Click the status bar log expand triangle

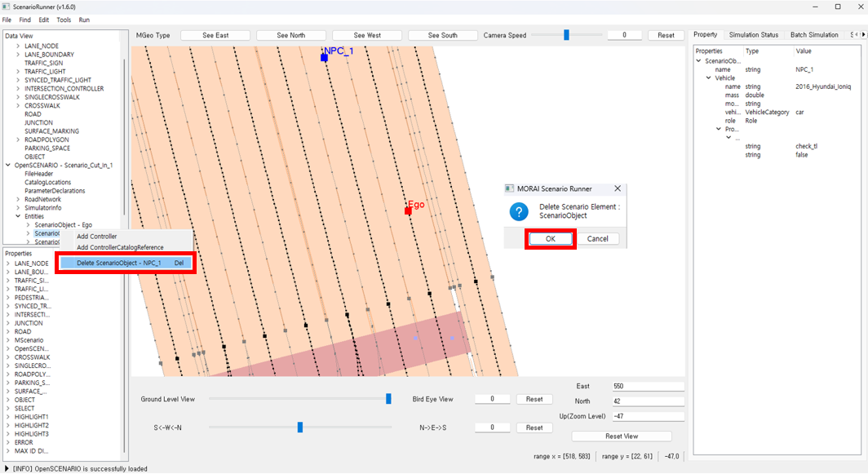click(x=7, y=468)
